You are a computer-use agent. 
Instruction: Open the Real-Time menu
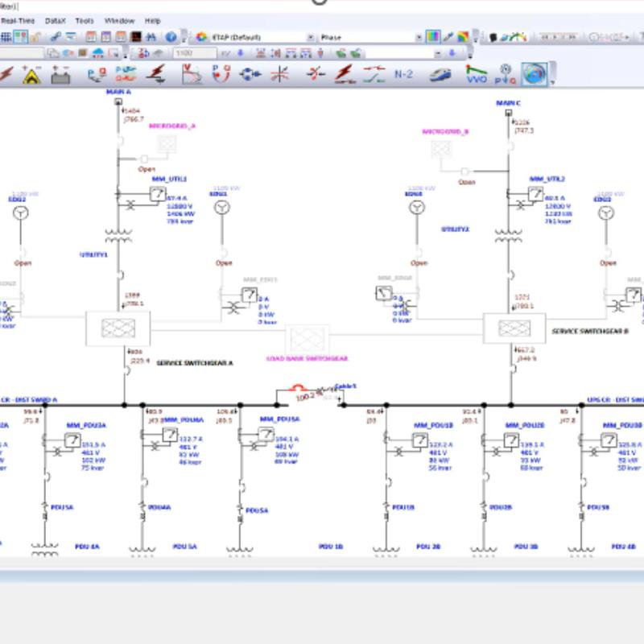[x=17, y=21]
